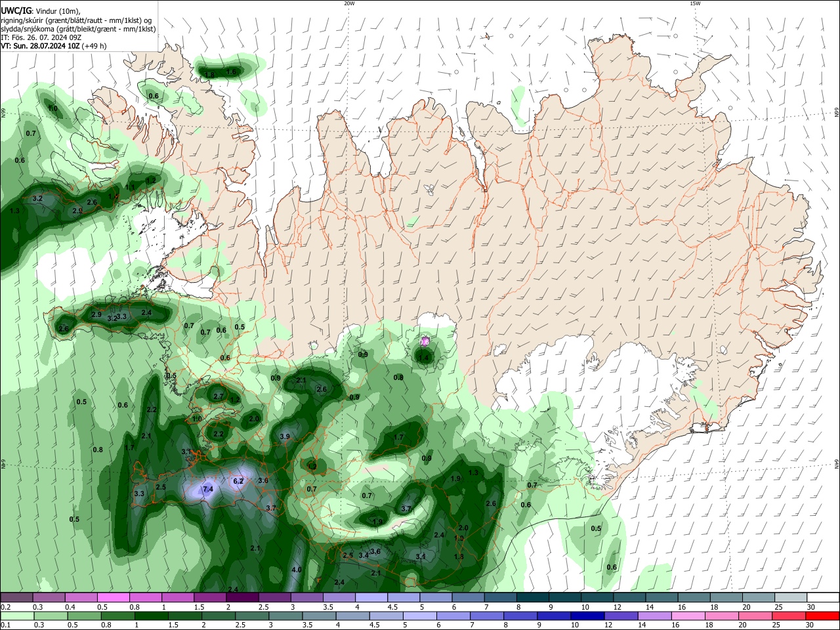840x630 pixels.
Task: Click the 7.4 precipitation value on the map
Action: click(208, 489)
